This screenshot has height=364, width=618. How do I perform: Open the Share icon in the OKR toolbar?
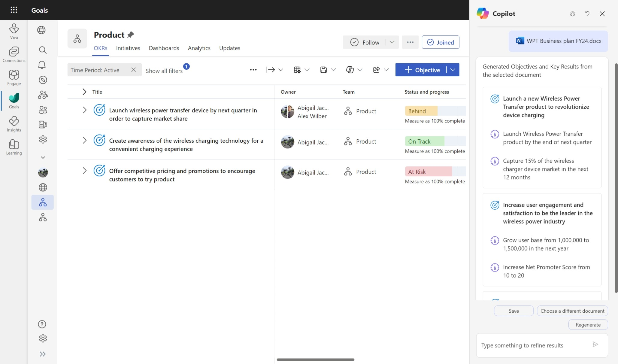[x=376, y=70]
